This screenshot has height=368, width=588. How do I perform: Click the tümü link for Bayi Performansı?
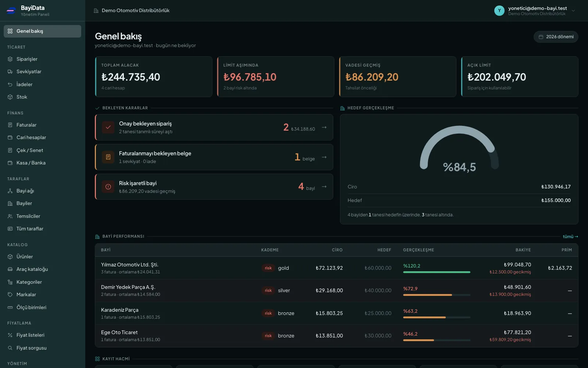570,237
